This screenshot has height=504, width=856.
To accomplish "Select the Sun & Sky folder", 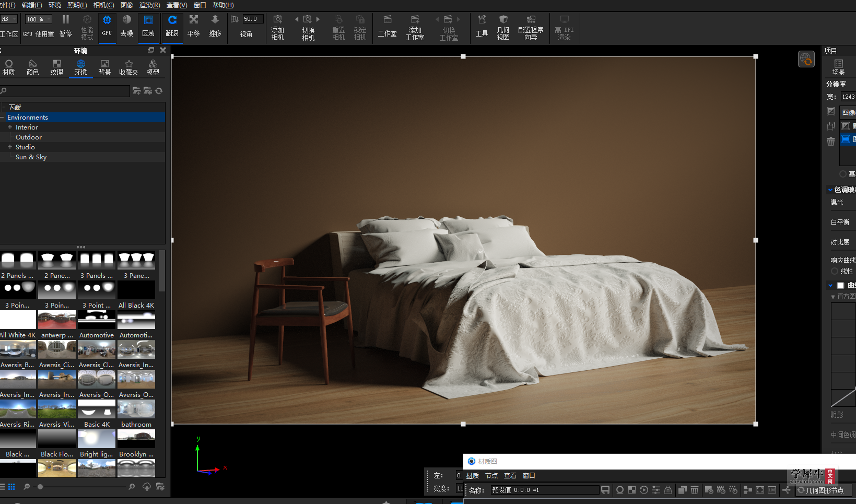I will [31, 157].
